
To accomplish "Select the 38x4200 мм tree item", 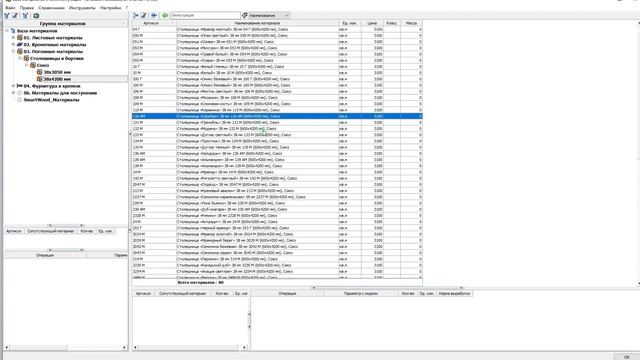I will [x=57, y=79].
